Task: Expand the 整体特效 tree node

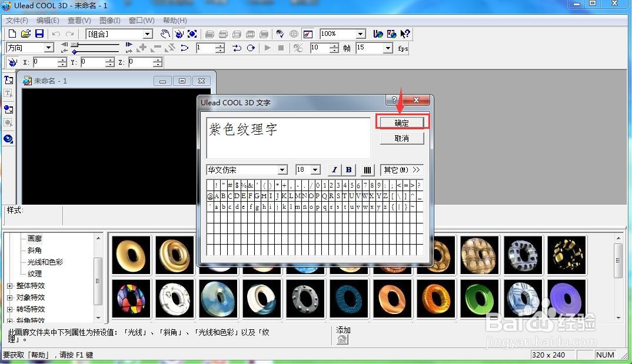Action: [x=9, y=286]
